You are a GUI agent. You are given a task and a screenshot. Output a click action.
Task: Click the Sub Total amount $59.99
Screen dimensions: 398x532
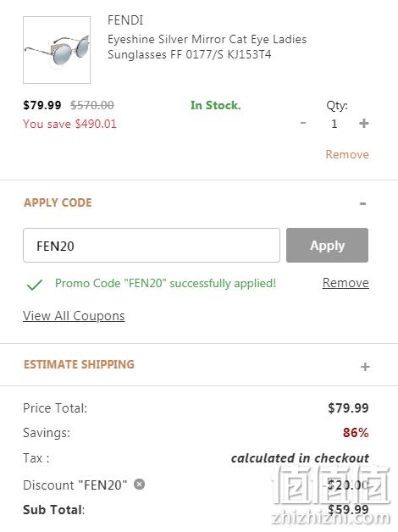click(348, 509)
